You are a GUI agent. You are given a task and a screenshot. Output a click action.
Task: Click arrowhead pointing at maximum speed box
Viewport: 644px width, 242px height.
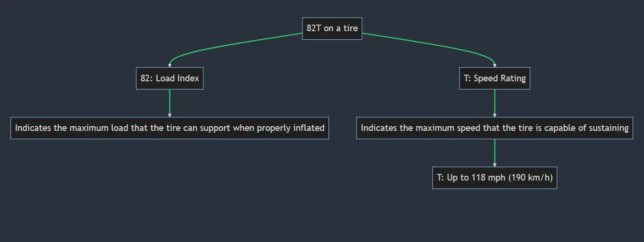coord(494,115)
